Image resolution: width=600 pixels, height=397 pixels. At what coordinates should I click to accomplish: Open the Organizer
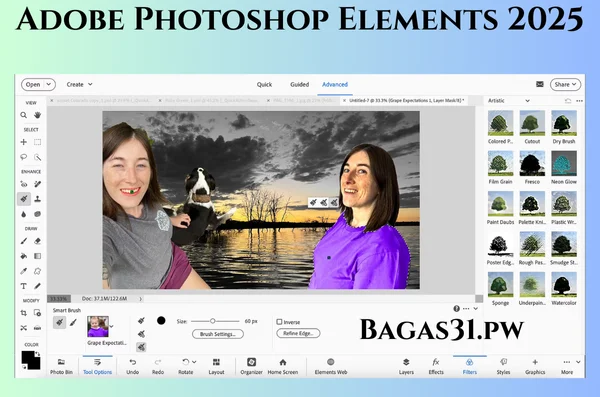(251, 366)
